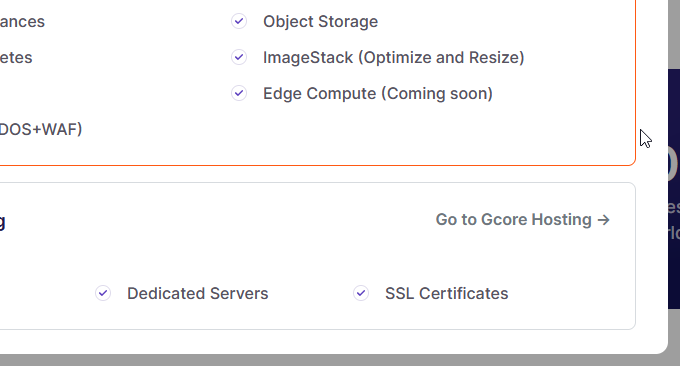Select the Object Storage text
Screen dimensions: 680x366
pyautogui.click(x=320, y=22)
